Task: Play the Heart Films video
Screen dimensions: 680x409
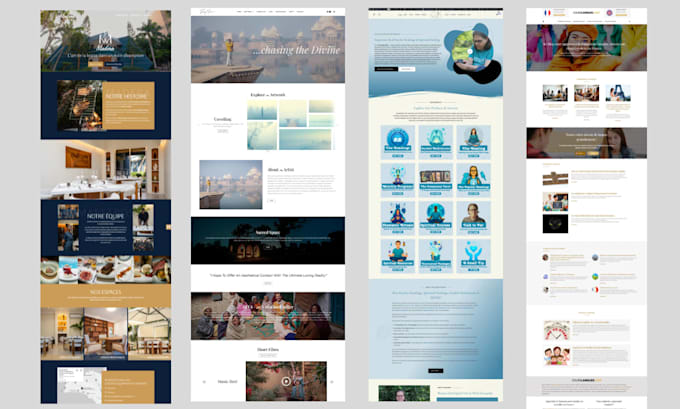Action: [x=286, y=381]
